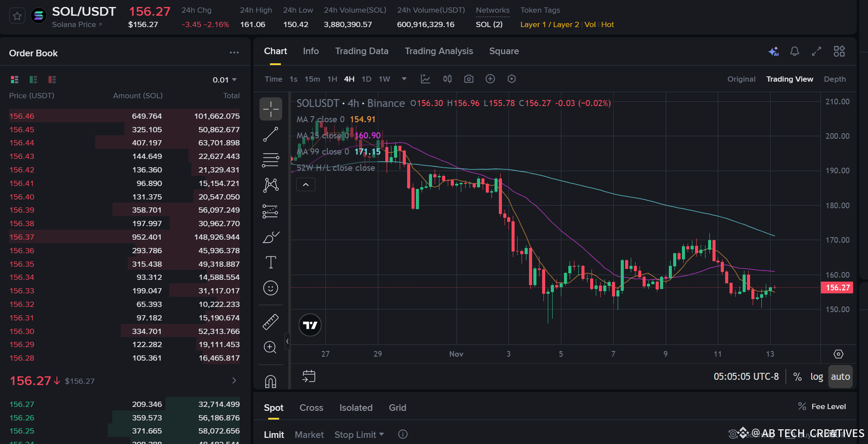Viewport: 868px width, 444px height.
Task: Select the pattern drawing tool
Action: [271, 185]
